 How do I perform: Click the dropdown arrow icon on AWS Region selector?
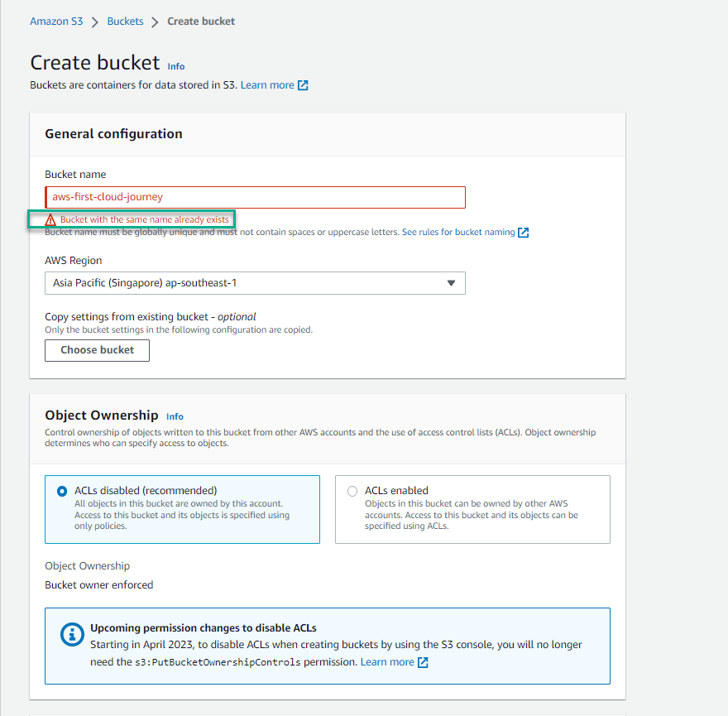[x=452, y=283]
